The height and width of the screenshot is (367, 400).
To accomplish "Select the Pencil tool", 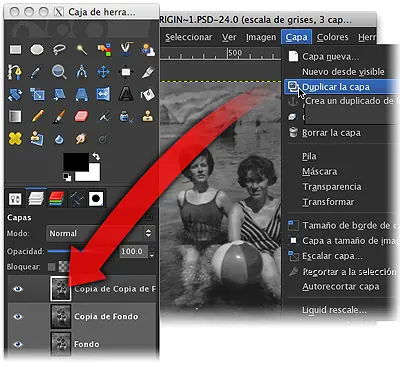I will point(37,116).
